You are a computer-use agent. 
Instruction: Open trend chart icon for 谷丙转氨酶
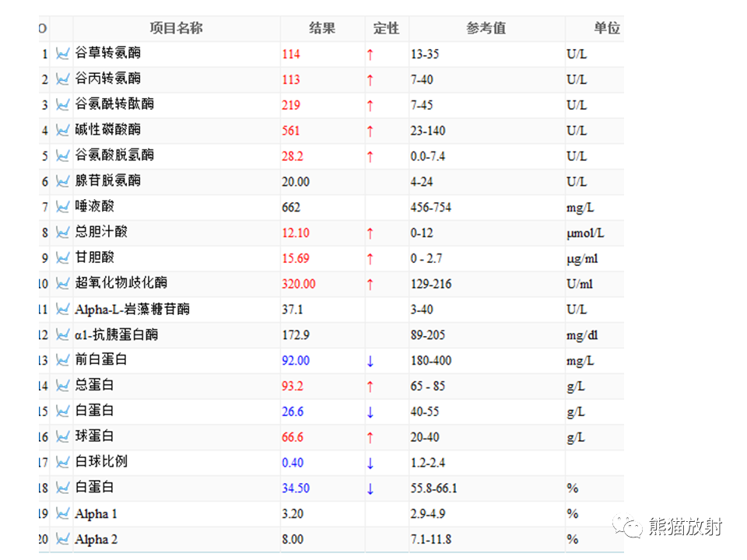coord(62,79)
